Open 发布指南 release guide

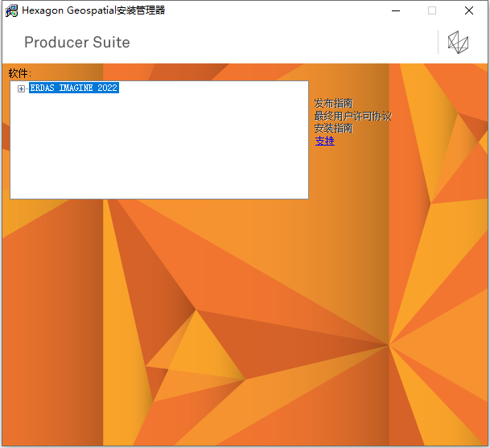[333, 103]
